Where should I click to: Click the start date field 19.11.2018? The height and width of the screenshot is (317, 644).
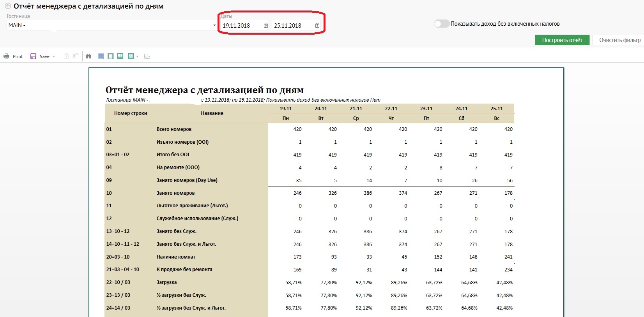coord(240,26)
